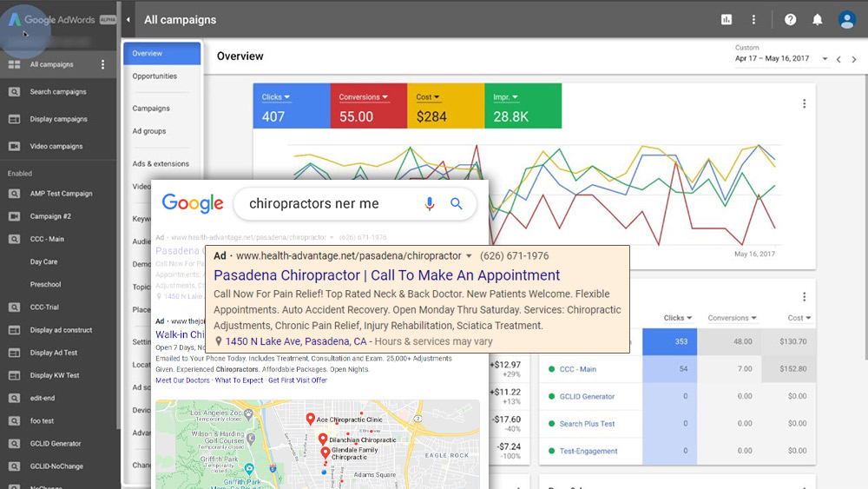This screenshot has width=868, height=489.
Task: Click the Display ad construct icon
Action: pyautogui.click(x=15, y=330)
